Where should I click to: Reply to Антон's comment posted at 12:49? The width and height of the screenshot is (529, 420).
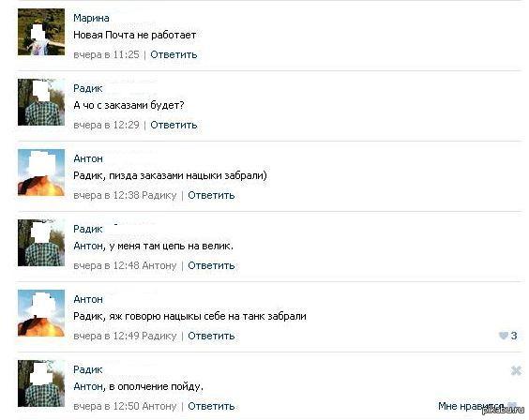pos(211,336)
